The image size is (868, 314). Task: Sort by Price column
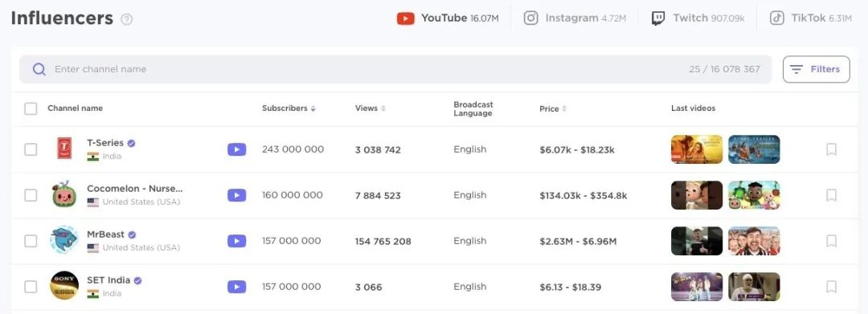coord(552,109)
